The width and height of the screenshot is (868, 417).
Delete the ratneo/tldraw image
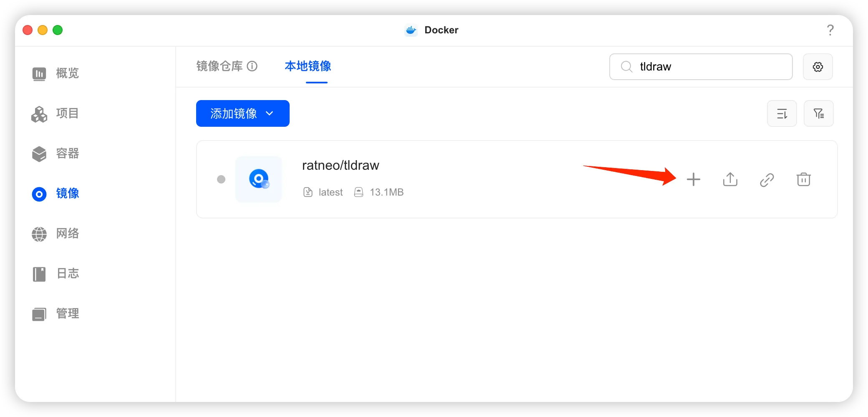pos(804,179)
